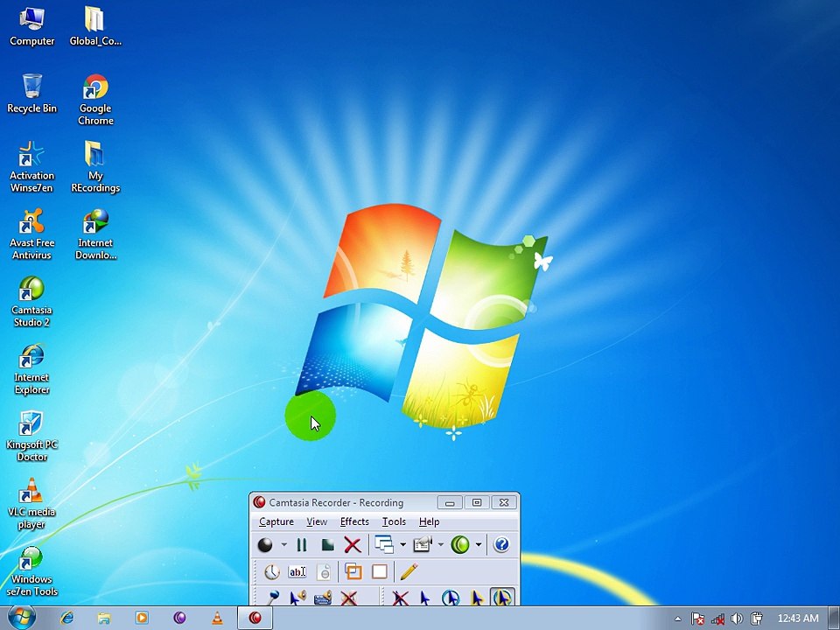840x630 pixels.
Task: Click the camcorder output options icon
Action: pyautogui.click(x=423, y=544)
